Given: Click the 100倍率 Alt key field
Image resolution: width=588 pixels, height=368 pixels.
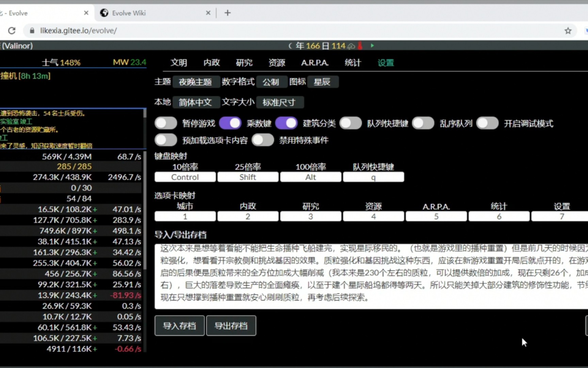Looking at the screenshot, I should point(311,177).
